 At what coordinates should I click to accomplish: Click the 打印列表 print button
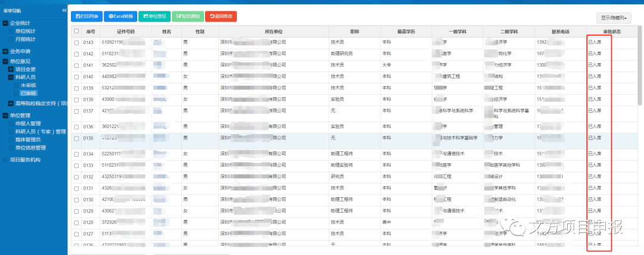(86, 17)
